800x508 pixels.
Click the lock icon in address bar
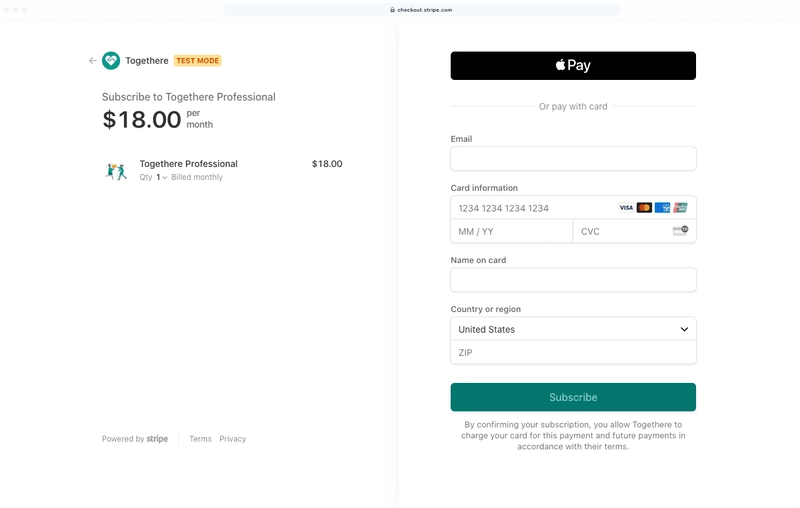click(392, 10)
